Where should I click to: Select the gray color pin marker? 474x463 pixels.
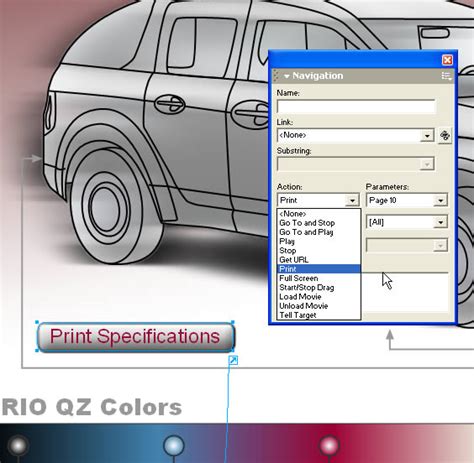coord(18,445)
